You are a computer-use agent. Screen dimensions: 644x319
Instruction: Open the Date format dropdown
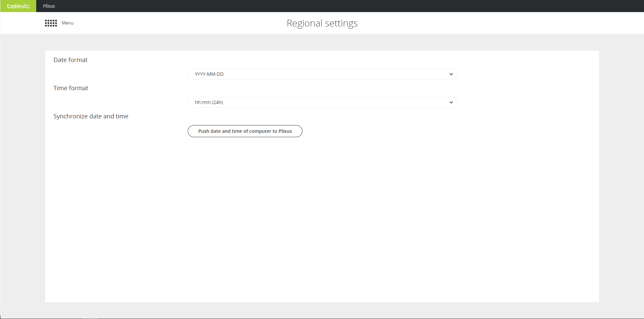322,74
